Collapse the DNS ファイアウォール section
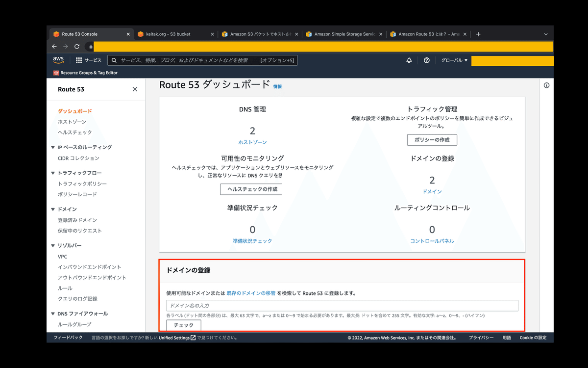The height and width of the screenshot is (368, 588). (x=53, y=314)
